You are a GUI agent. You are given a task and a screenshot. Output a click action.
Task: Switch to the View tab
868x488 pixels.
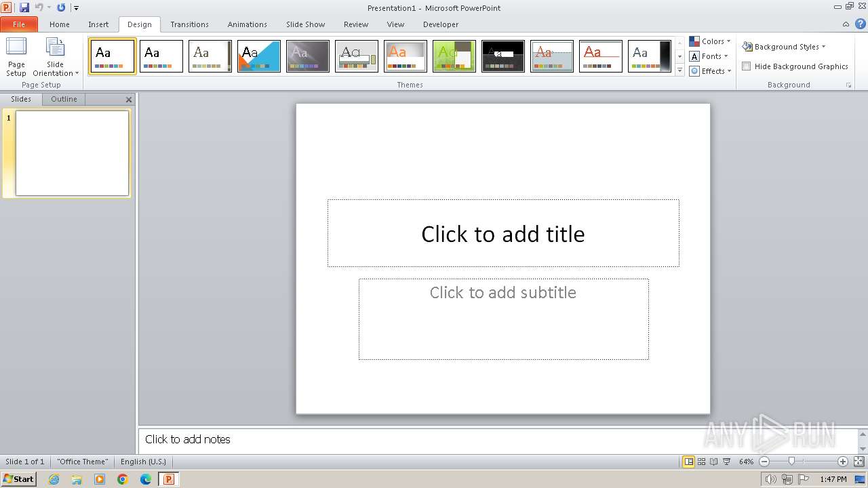[395, 24]
